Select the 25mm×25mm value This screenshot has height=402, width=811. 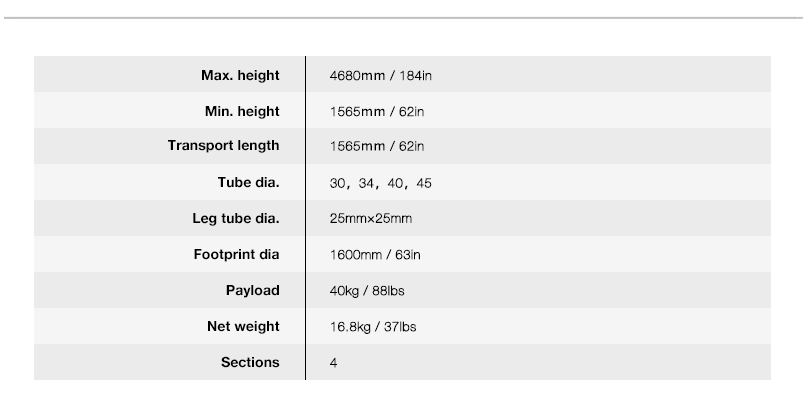pos(371,218)
